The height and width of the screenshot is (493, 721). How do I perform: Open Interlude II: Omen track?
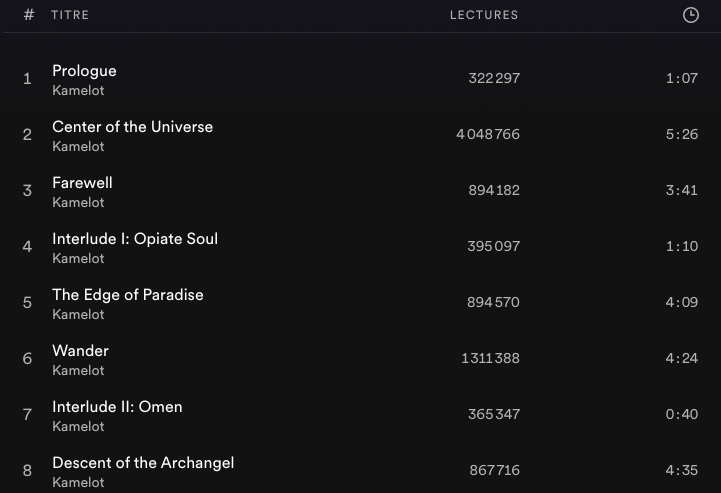coord(117,407)
